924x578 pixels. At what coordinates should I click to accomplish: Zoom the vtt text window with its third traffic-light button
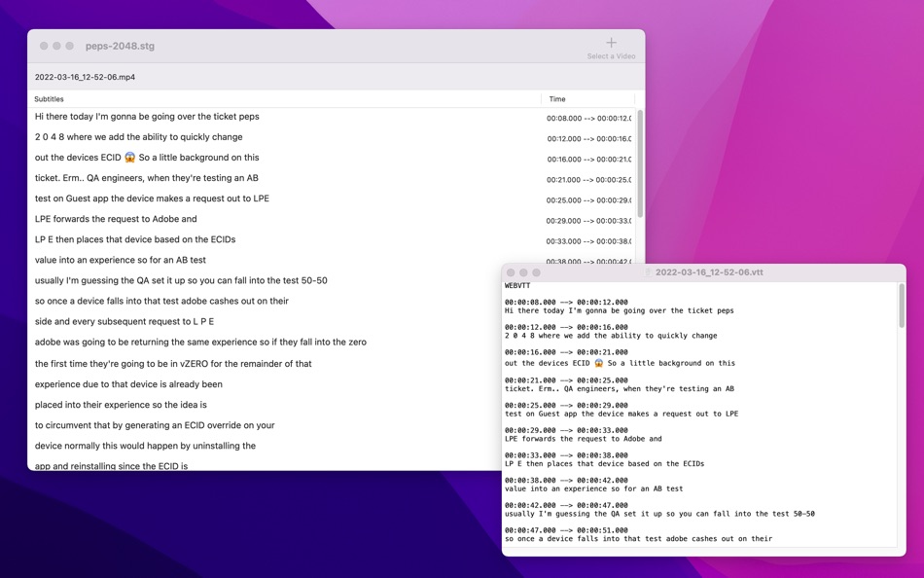tap(536, 272)
